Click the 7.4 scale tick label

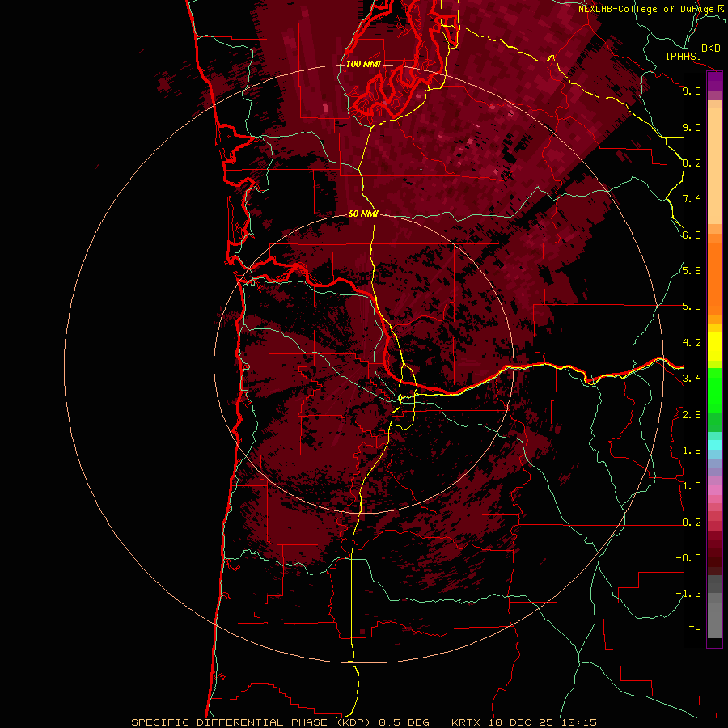click(x=692, y=199)
